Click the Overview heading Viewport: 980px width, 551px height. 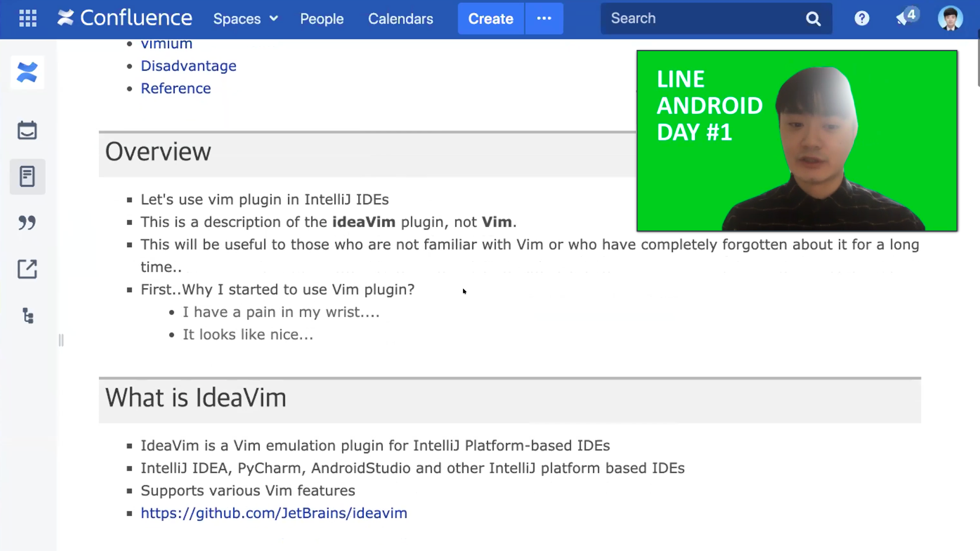[158, 151]
